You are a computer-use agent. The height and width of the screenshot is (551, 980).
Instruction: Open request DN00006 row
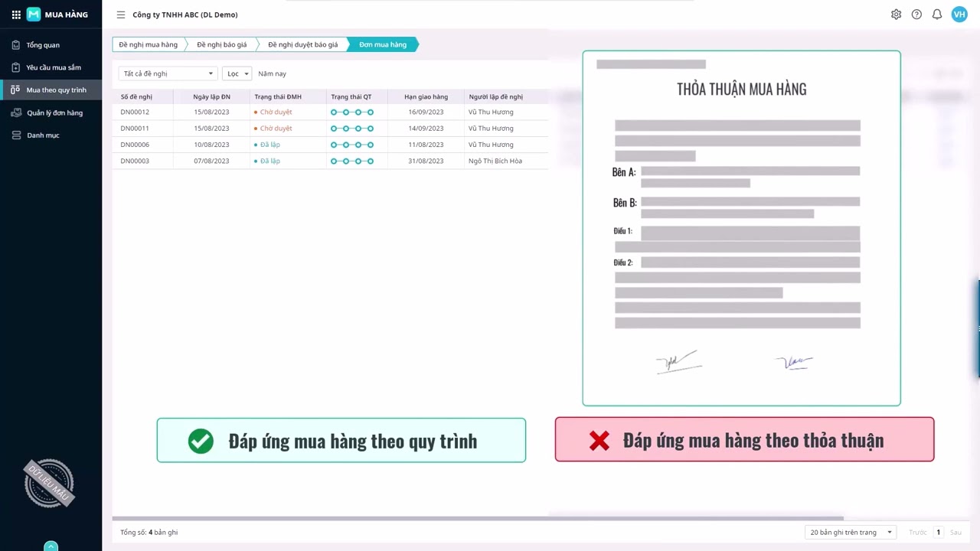[x=330, y=145]
